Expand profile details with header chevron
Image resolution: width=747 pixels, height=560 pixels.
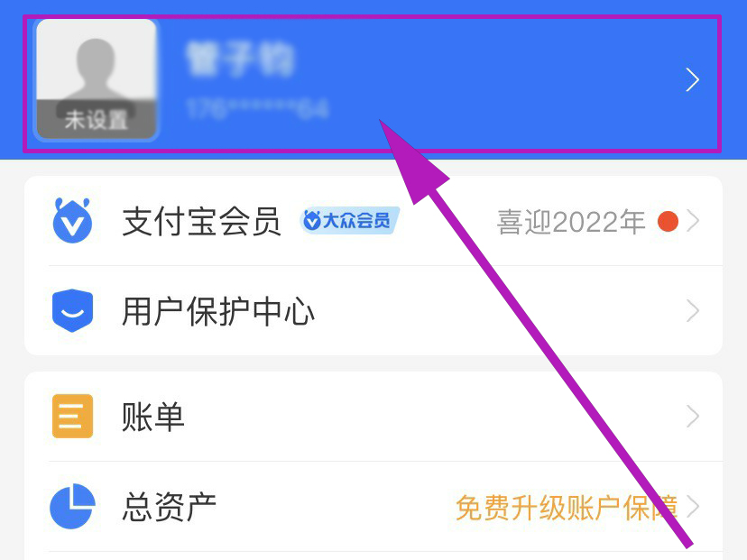point(692,79)
